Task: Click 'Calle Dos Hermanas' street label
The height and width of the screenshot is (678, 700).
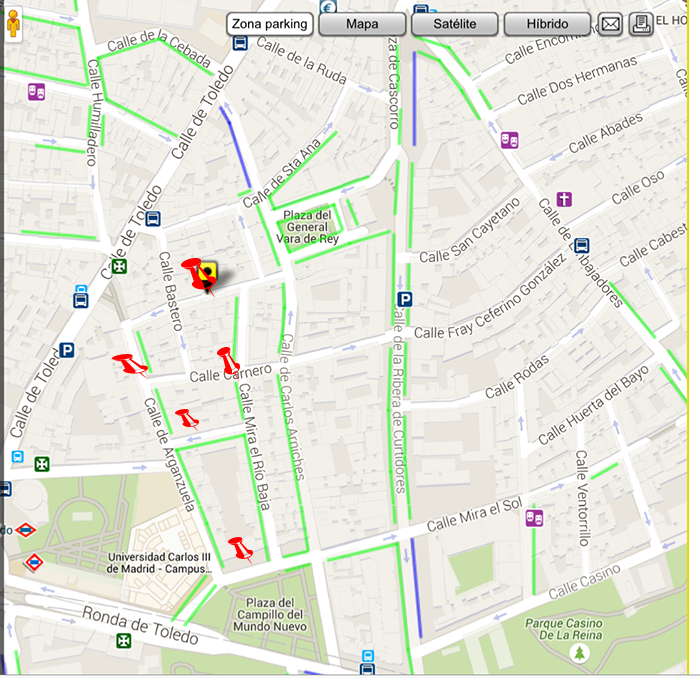Action: 577,81
